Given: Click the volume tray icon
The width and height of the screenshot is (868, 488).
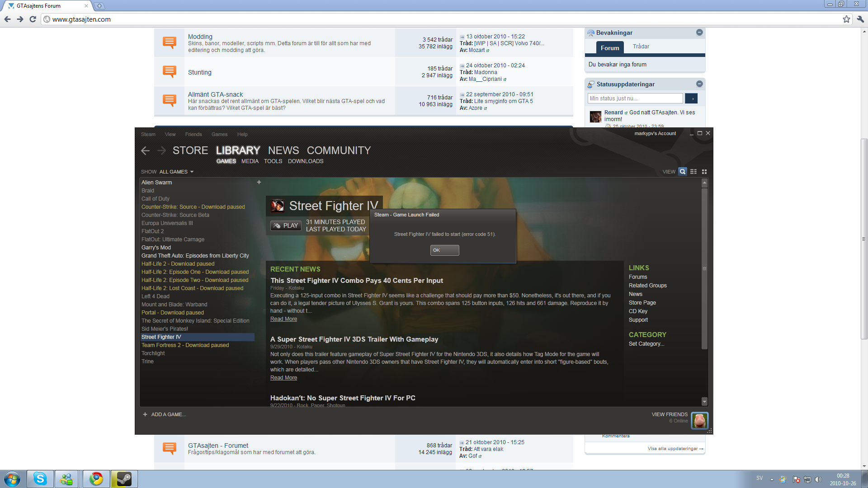Looking at the screenshot, I should 818,479.
